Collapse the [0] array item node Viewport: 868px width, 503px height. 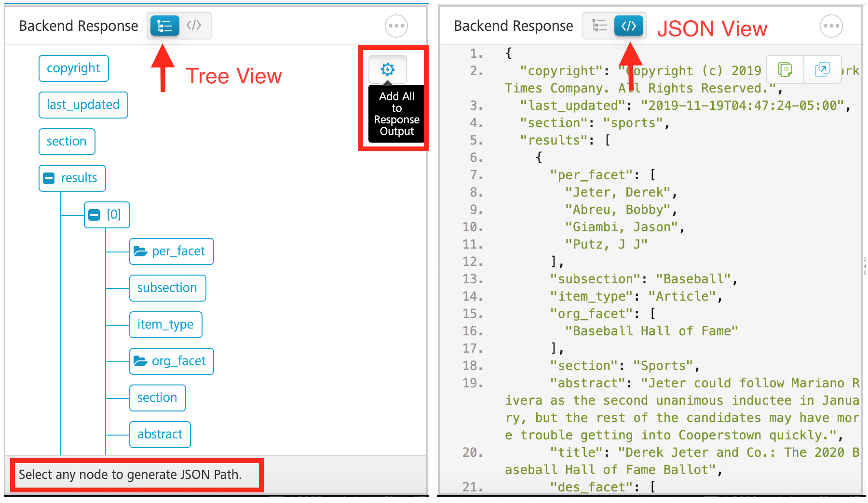pos(95,215)
